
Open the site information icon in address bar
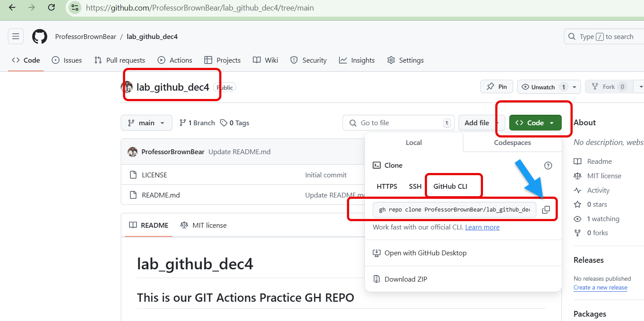click(x=75, y=7)
